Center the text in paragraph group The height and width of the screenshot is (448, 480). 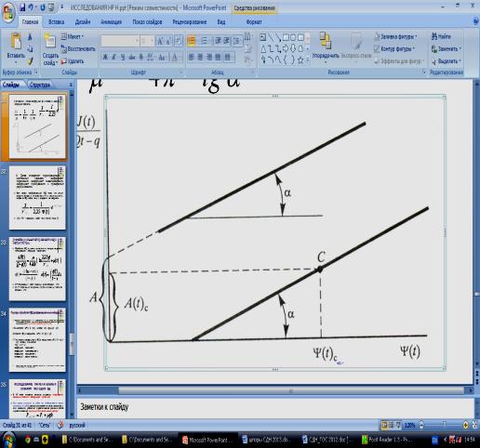200,57
